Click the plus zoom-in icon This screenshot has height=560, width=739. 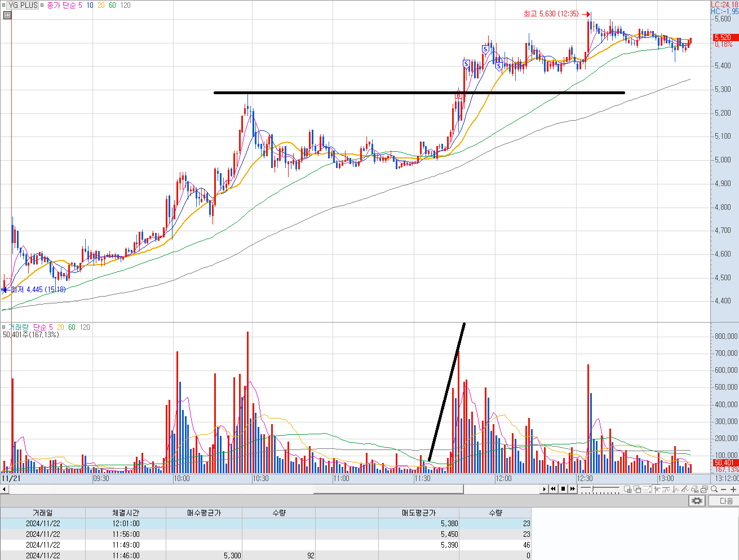coord(733,490)
